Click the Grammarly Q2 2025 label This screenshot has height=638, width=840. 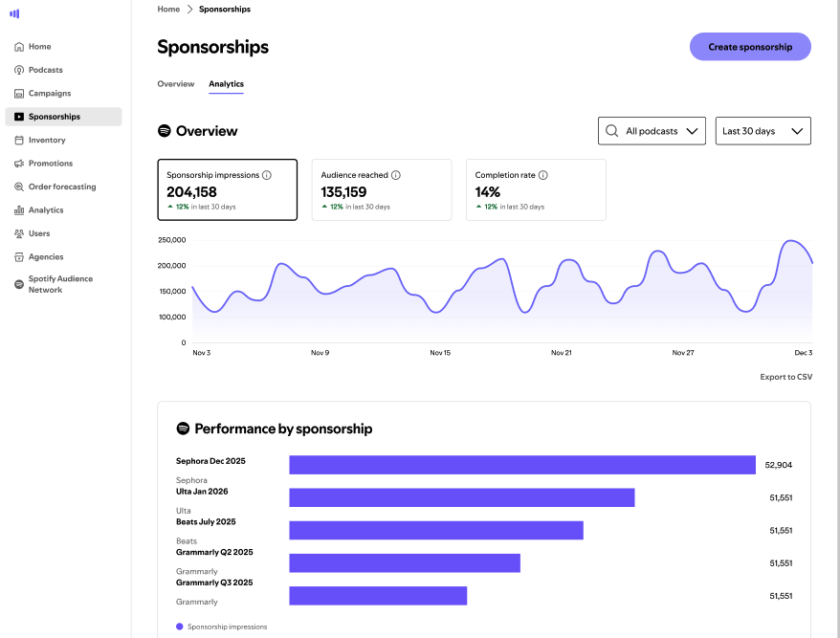coord(214,552)
